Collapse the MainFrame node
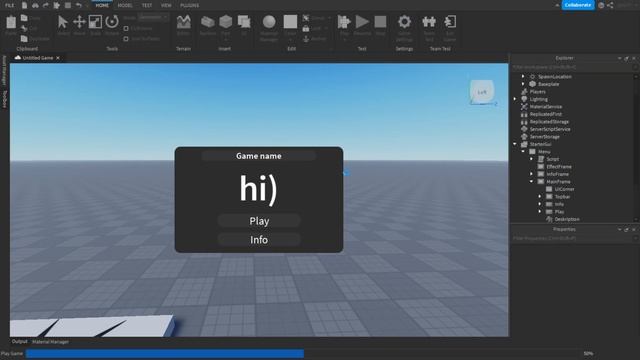 [x=532, y=182]
